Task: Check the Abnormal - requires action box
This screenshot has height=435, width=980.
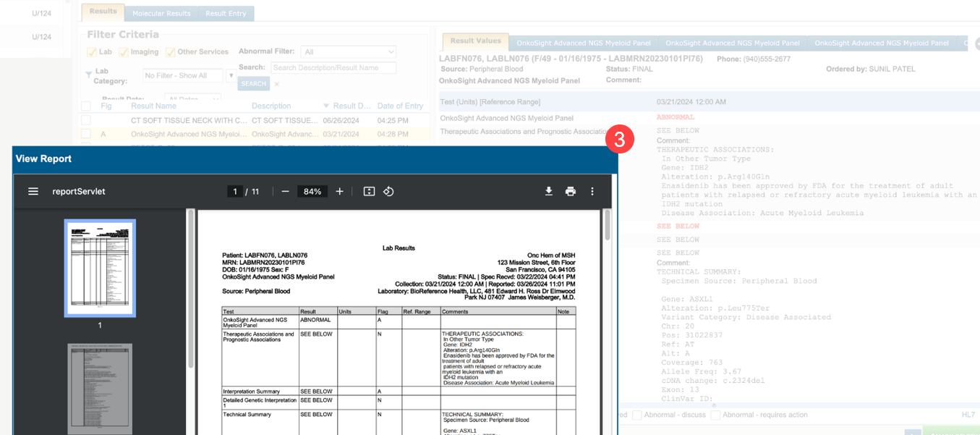Action: tap(716, 415)
